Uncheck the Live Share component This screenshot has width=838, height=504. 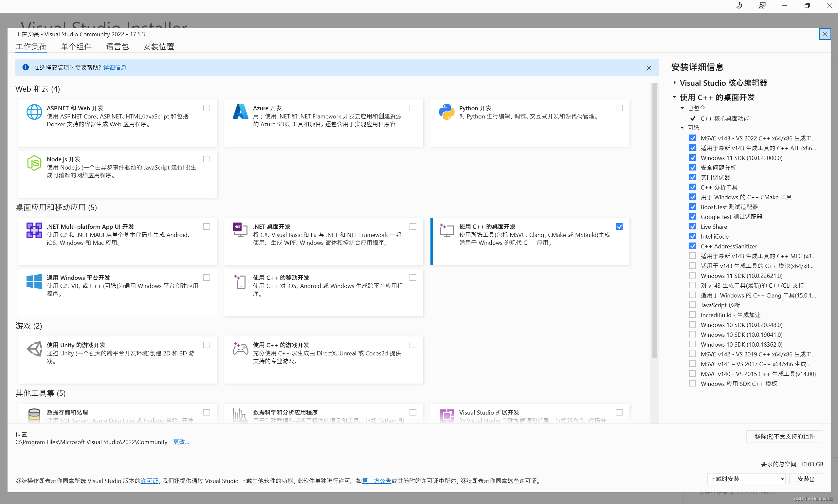click(x=692, y=226)
